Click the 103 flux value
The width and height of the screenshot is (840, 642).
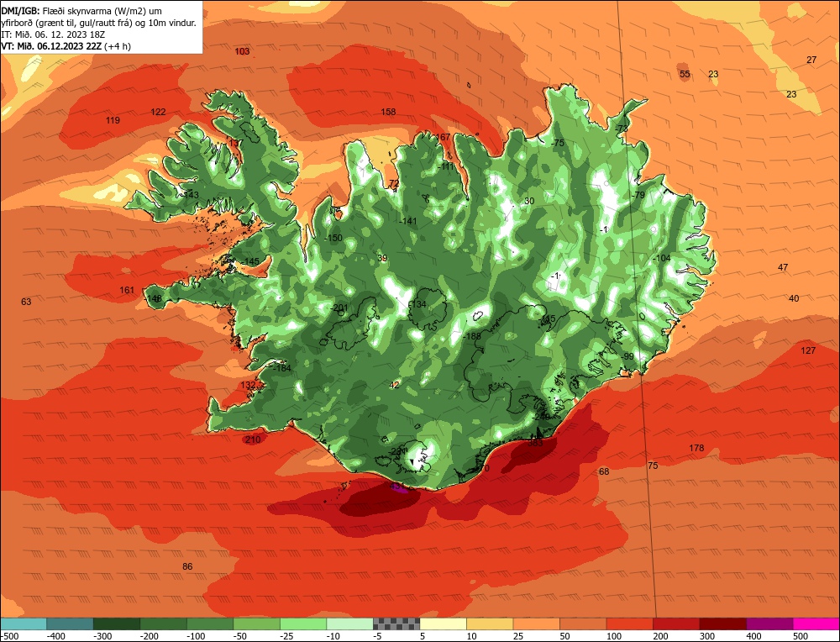(242, 51)
